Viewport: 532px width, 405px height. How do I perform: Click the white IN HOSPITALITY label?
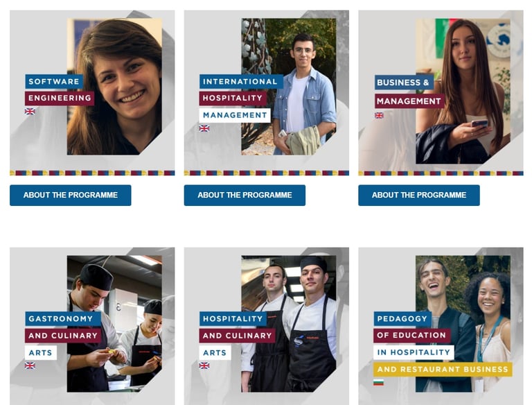click(414, 352)
